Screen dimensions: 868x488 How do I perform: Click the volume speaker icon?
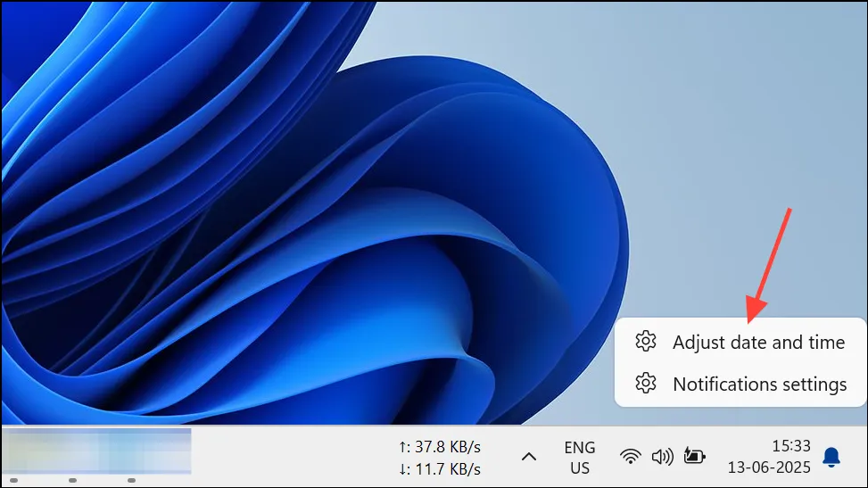pos(662,457)
